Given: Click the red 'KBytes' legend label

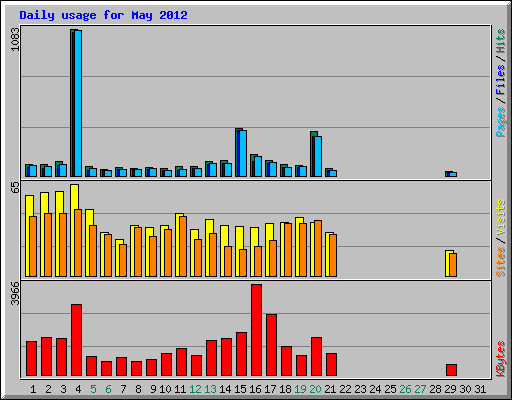Looking at the screenshot, I should coord(500,359).
